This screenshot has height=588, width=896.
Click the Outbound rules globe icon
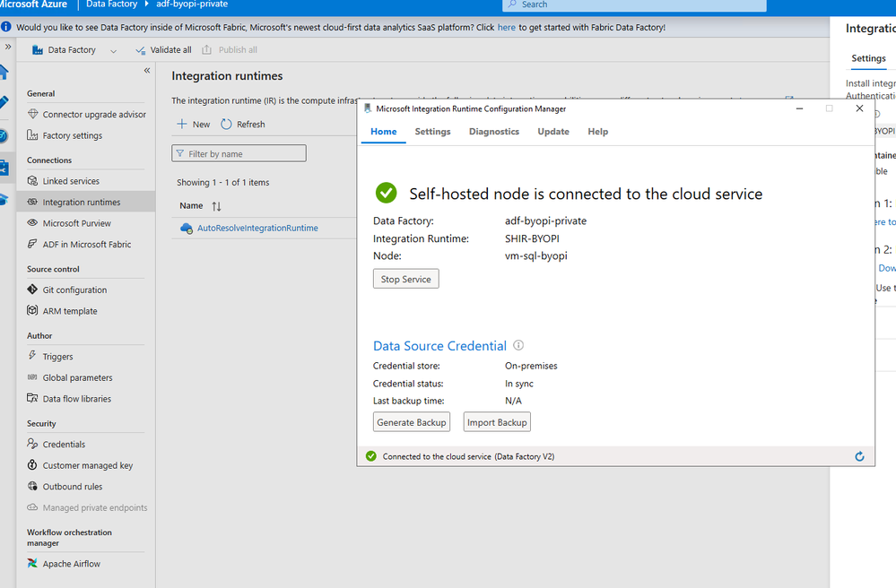[x=32, y=487]
